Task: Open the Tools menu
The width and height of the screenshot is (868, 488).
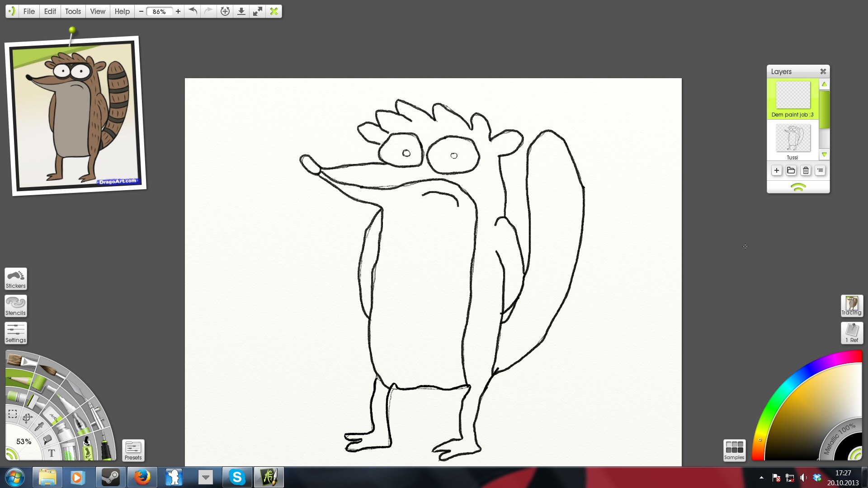Action: [x=73, y=11]
